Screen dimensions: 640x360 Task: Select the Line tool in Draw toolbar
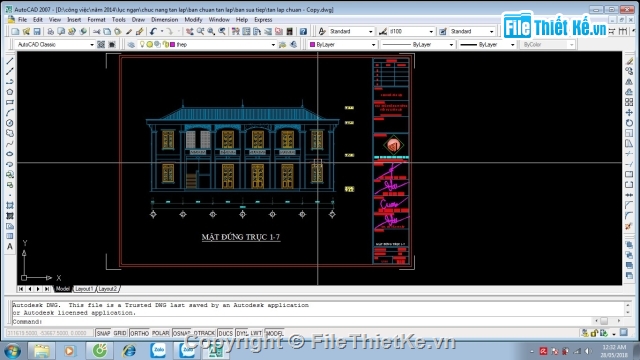click(10, 61)
